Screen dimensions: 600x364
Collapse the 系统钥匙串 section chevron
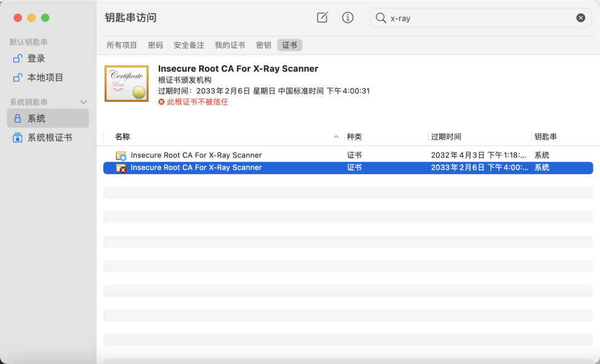[83, 102]
